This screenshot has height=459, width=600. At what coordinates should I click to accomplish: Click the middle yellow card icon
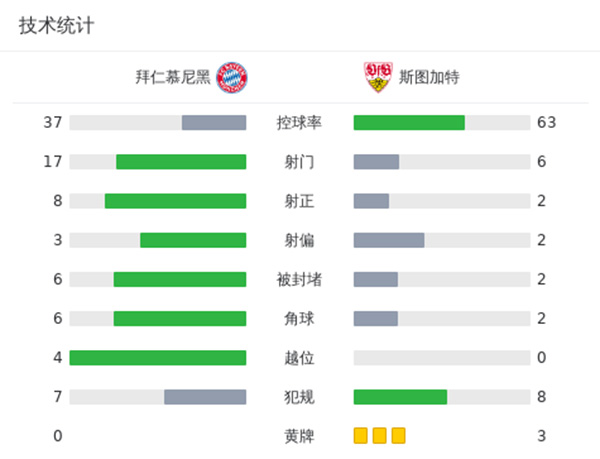coord(380,436)
